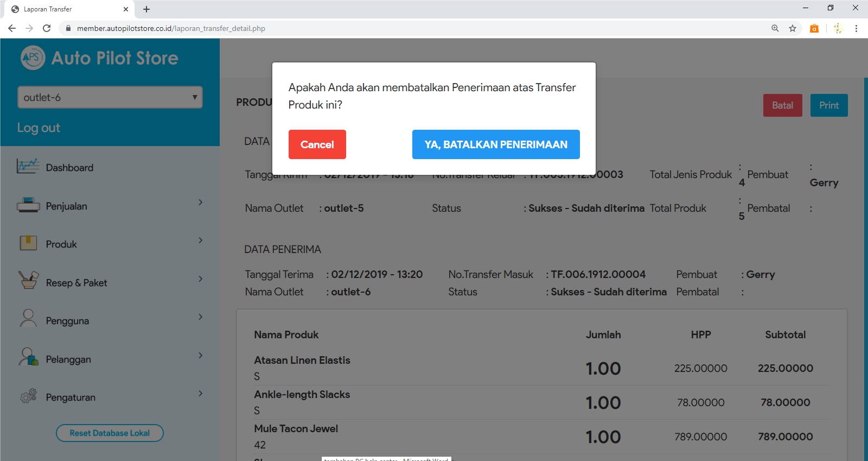This screenshot has width=868, height=461.
Task: Click the Resep & Paket mortar icon
Action: coord(28,280)
